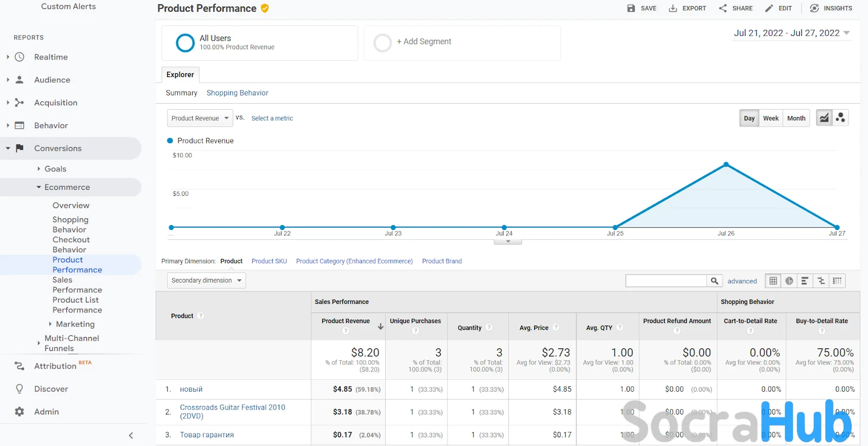Click the Attribution path icon
Viewport: 868px width, 446px height.
coord(20,366)
